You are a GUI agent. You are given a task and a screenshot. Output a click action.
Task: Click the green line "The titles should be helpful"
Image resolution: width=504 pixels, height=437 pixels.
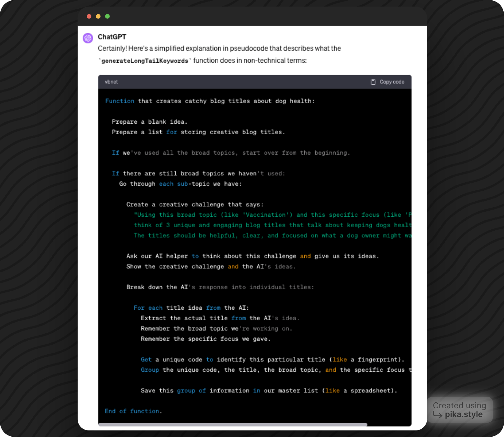pos(273,235)
